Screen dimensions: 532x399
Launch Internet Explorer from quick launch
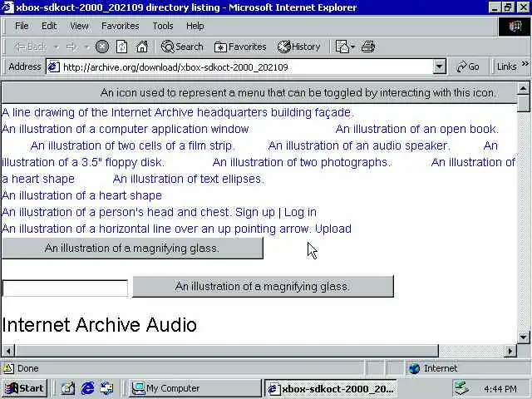[x=87, y=388]
